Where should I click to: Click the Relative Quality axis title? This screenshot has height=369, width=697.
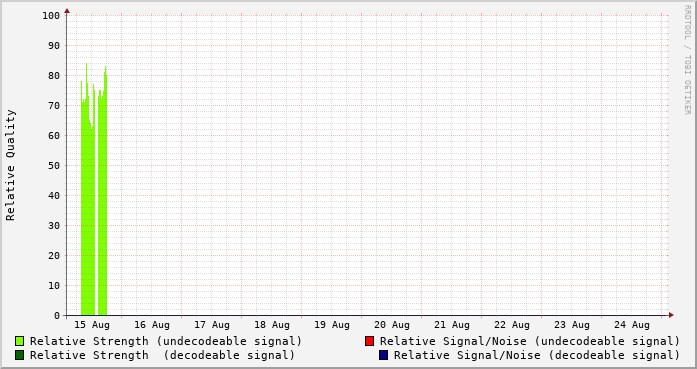(10, 165)
